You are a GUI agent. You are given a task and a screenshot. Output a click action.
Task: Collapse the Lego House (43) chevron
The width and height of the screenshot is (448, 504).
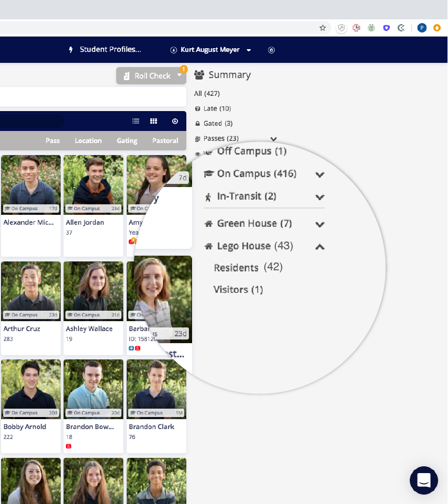point(320,247)
